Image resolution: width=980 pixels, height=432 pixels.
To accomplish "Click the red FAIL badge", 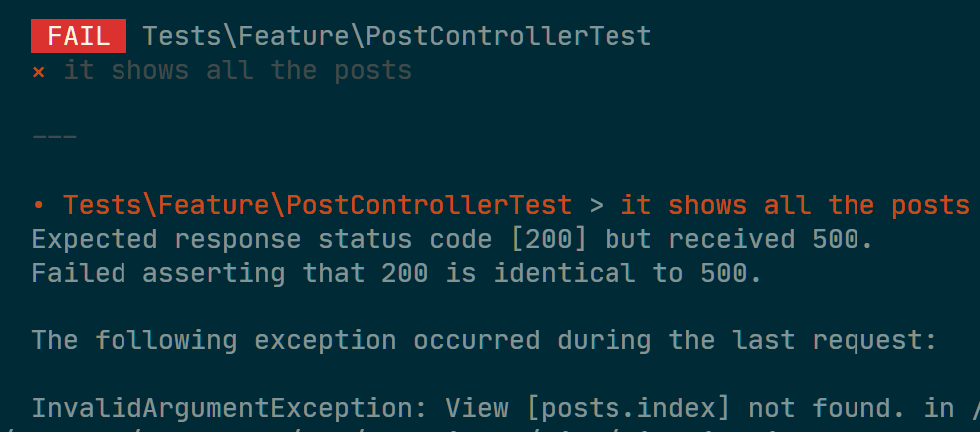I will [x=79, y=36].
